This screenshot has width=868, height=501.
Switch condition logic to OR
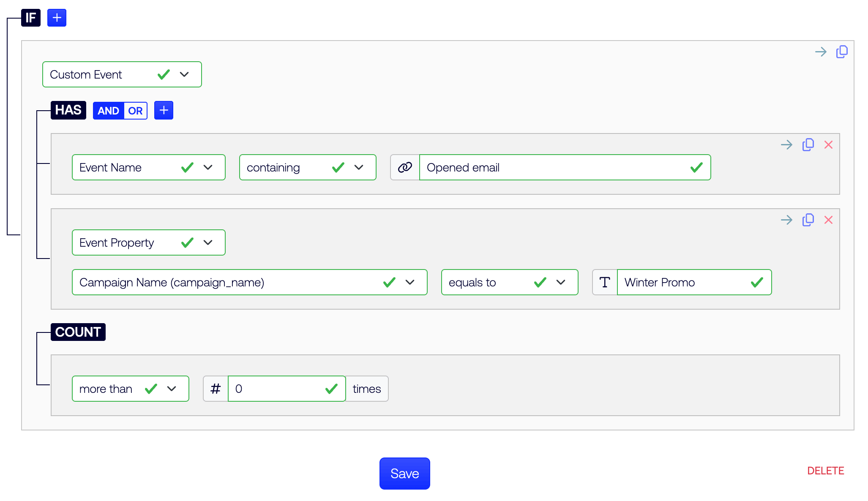pos(135,111)
